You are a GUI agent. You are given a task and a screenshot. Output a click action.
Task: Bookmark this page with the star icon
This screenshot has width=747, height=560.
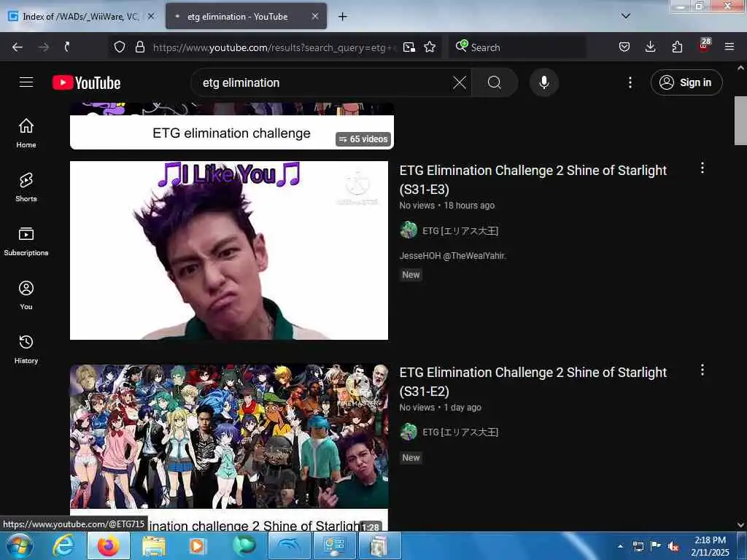[x=430, y=47]
